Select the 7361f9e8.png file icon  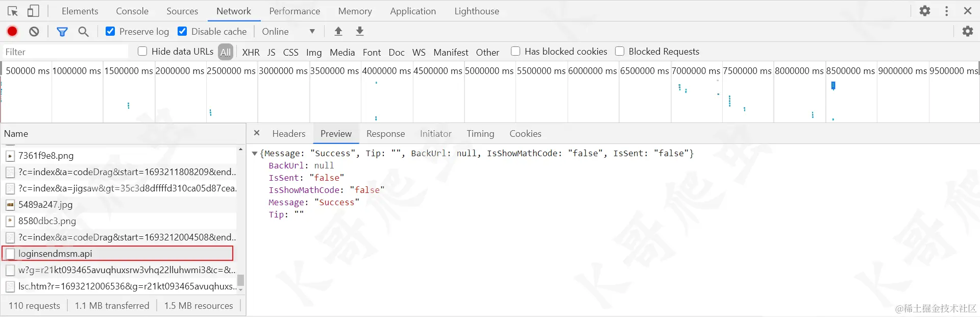(x=10, y=156)
